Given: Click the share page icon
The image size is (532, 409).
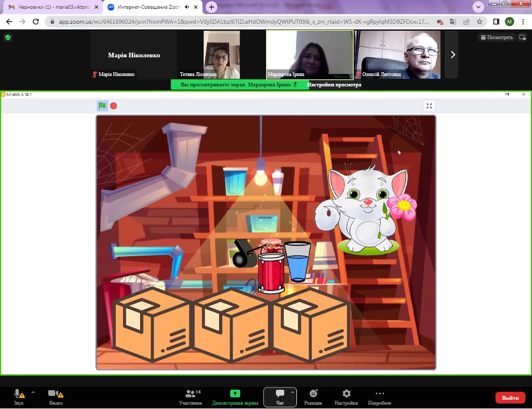Looking at the screenshot, I should point(466,21).
